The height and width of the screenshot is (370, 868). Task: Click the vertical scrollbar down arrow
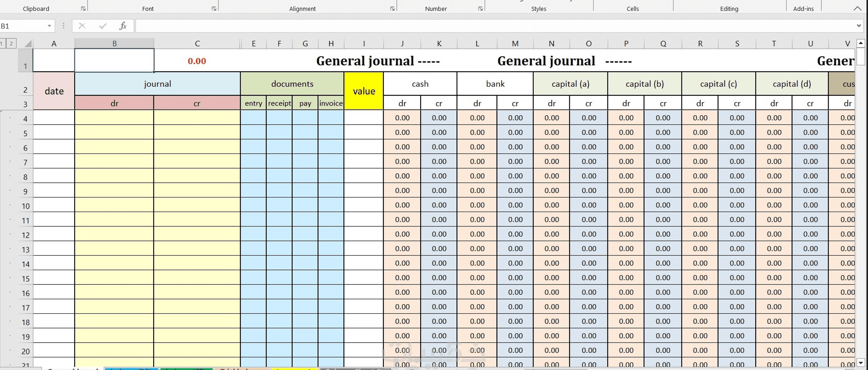861,363
